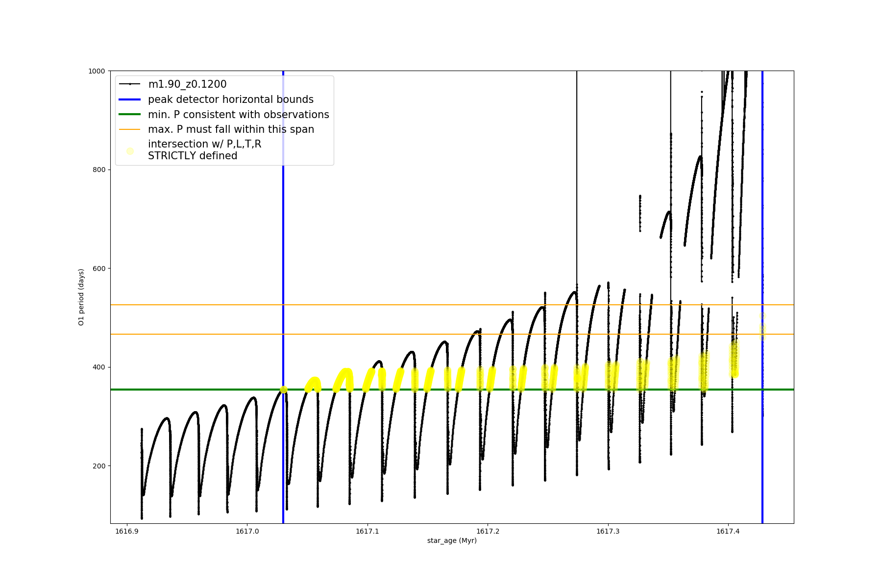This screenshot has width=882, height=588.
Task: Click 'max. P must fall within this span' label
Action: [x=231, y=129]
